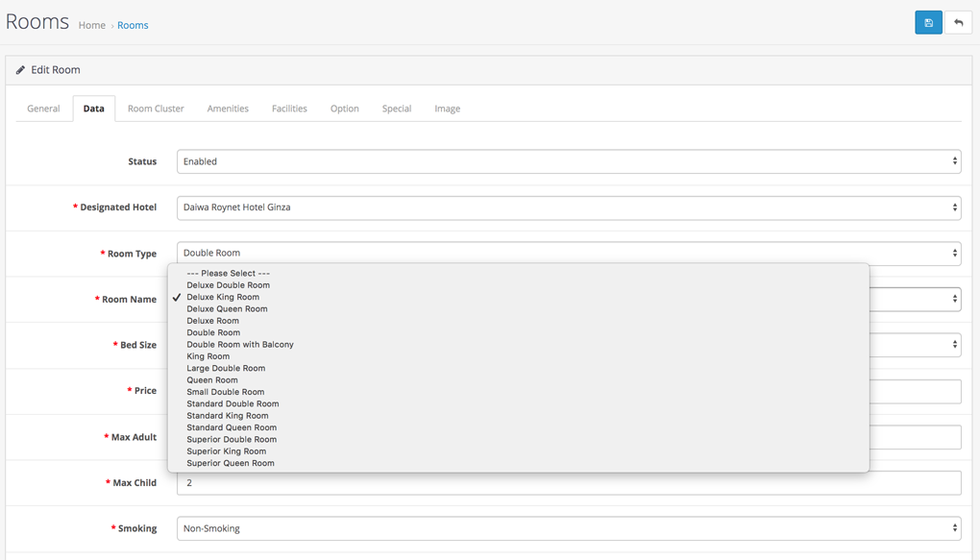The image size is (980, 560).
Task: Expand the Room Type select box
Action: coord(569,254)
